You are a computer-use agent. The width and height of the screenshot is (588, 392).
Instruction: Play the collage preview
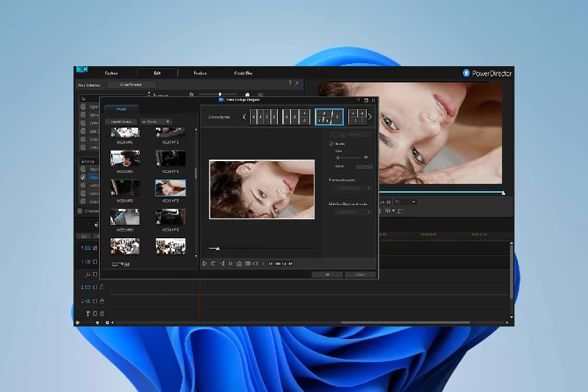pyautogui.click(x=205, y=264)
